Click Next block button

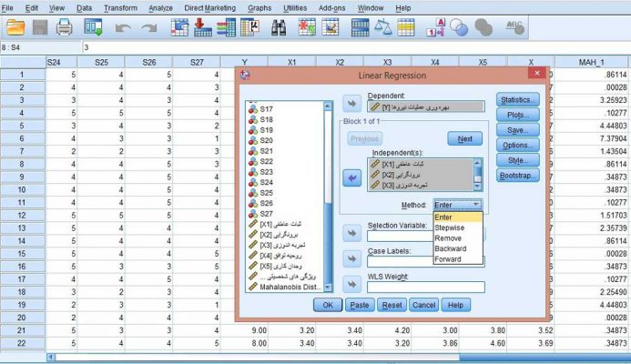(x=464, y=138)
